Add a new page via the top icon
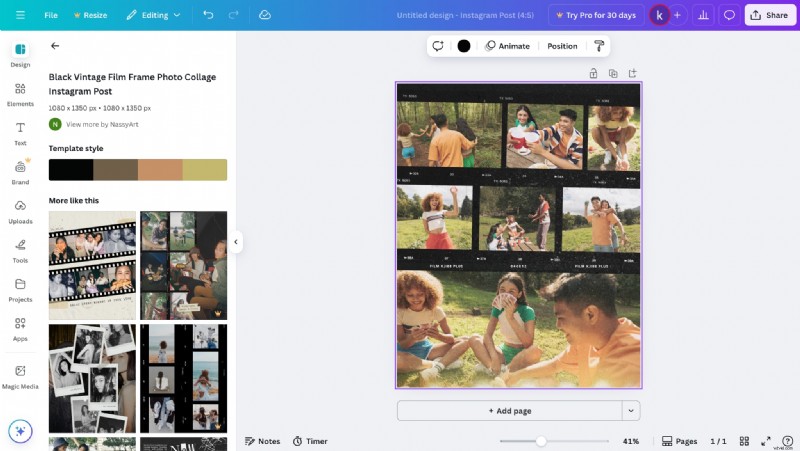 [633, 73]
